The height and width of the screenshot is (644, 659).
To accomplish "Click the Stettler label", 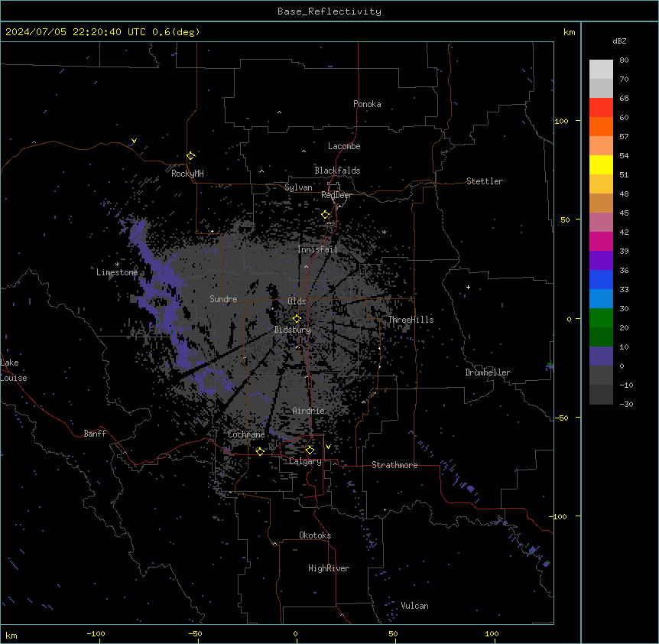I will coord(484,181).
